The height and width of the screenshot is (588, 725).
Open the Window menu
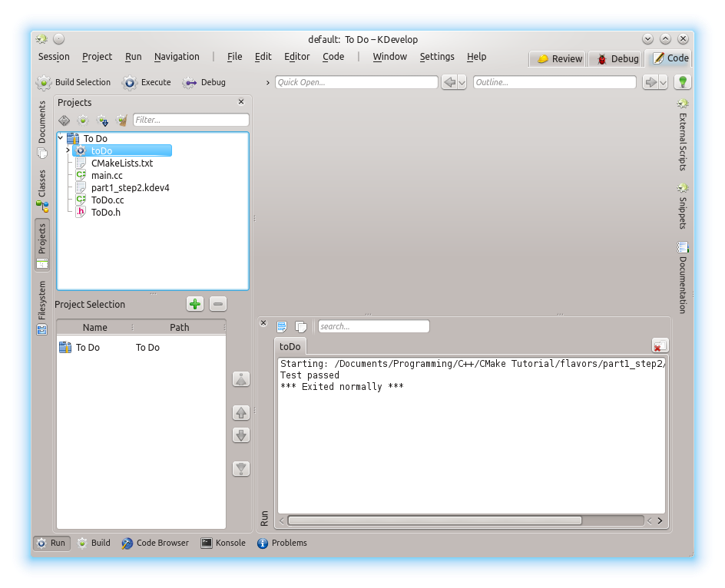pos(390,56)
